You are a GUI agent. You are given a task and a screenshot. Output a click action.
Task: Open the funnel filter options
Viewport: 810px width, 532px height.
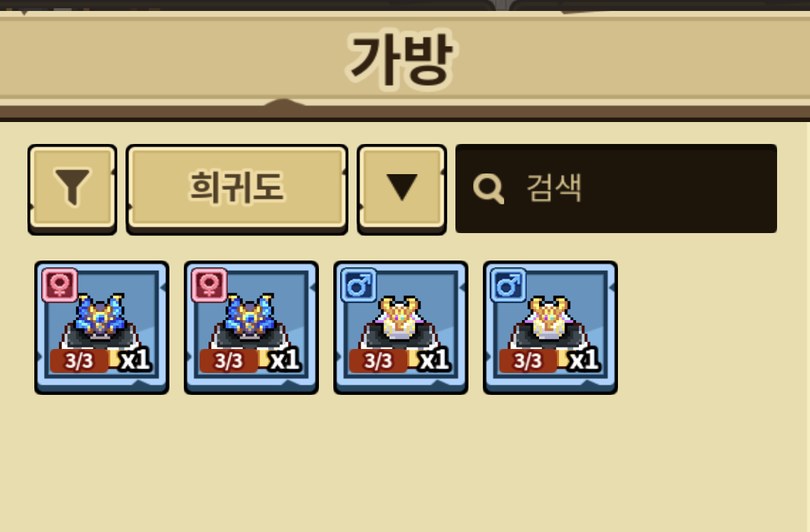(x=72, y=189)
